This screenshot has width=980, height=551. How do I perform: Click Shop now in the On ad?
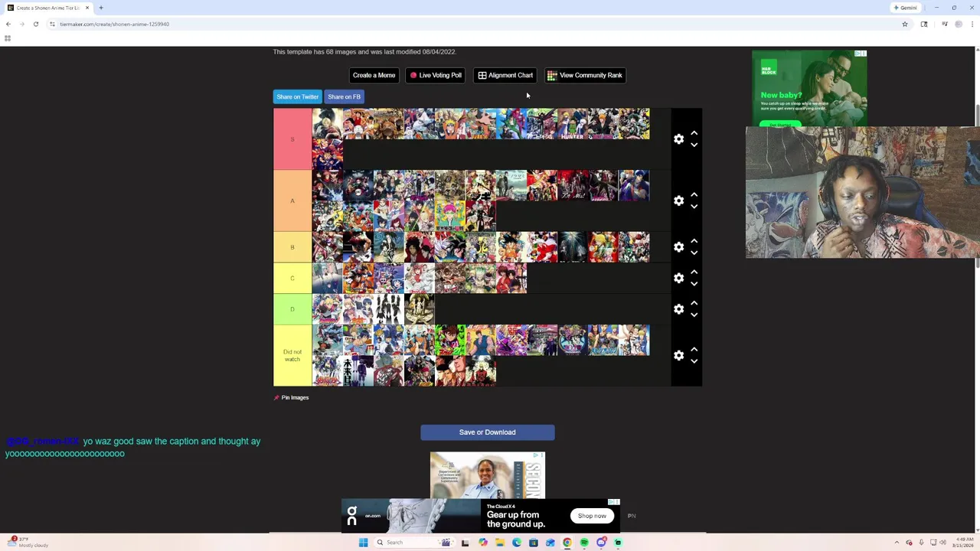[x=592, y=516]
